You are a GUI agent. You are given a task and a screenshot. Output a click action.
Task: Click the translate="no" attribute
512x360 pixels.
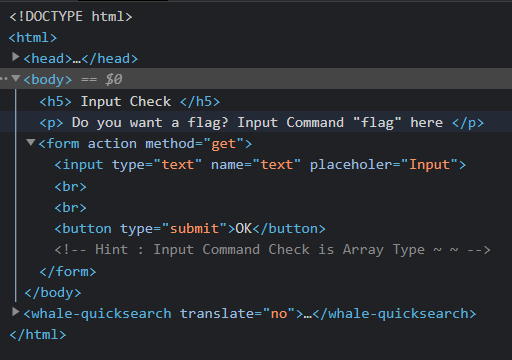tap(238, 314)
